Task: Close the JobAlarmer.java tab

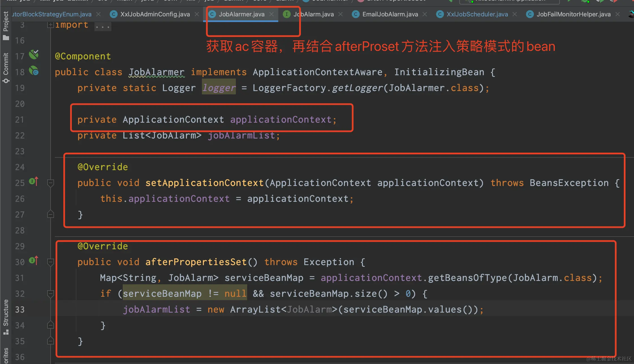Action: pos(271,14)
